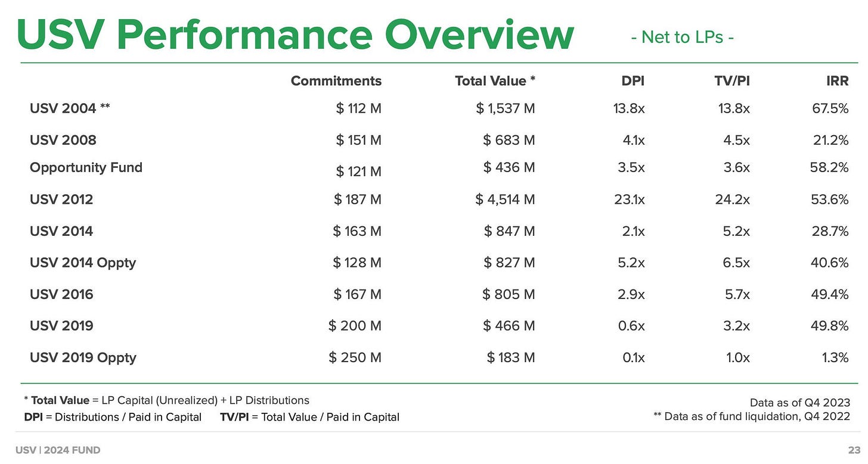The height and width of the screenshot is (464, 868).
Task: Select the 67.5% IRR value for USV 2004
Action: (x=830, y=108)
